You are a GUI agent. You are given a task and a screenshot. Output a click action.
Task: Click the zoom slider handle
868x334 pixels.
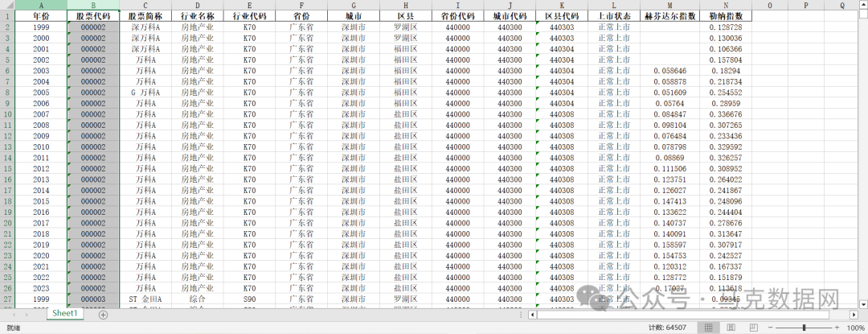804,328
